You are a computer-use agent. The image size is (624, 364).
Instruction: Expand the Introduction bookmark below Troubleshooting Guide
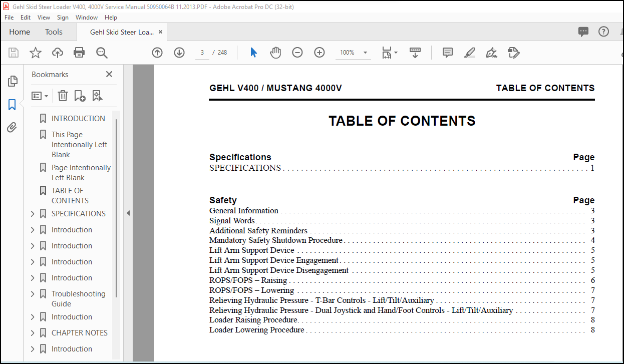tap(33, 317)
